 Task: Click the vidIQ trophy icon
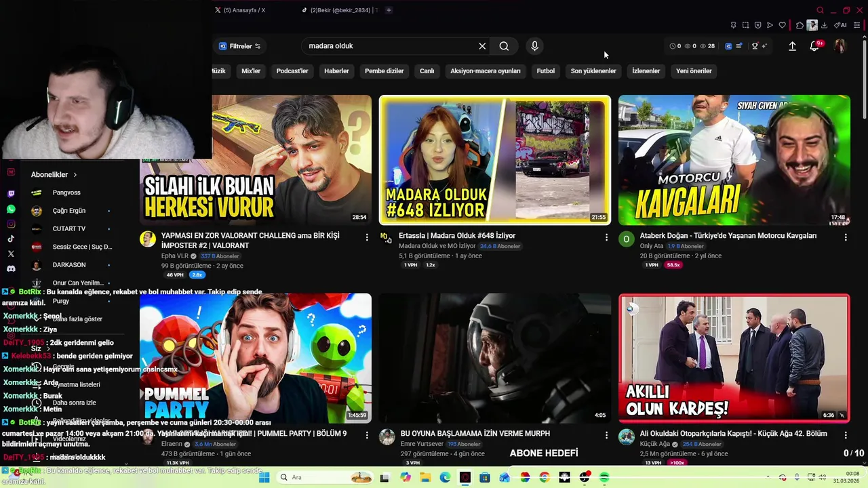(x=755, y=46)
